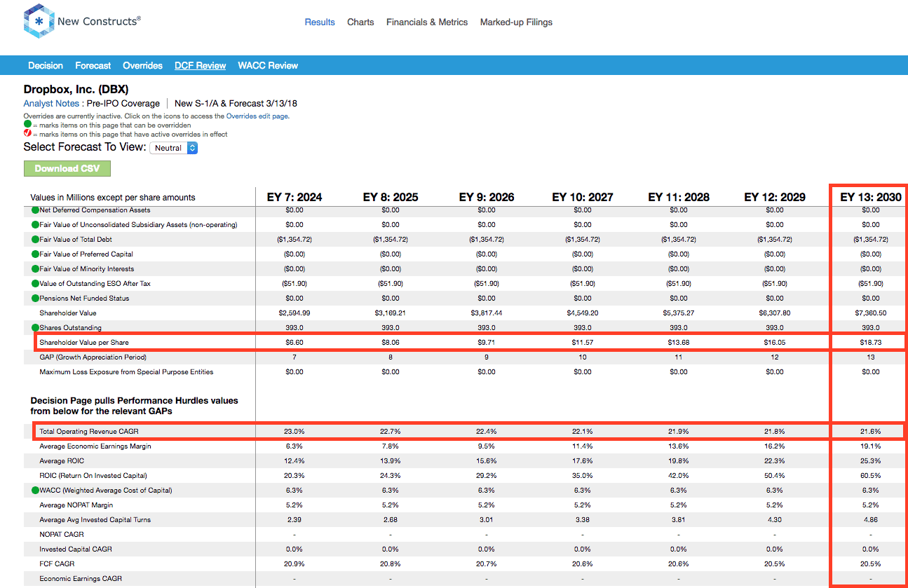Click the 25.3% Average ROIC cell
The width and height of the screenshot is (908, 588).
click(871, 461)
